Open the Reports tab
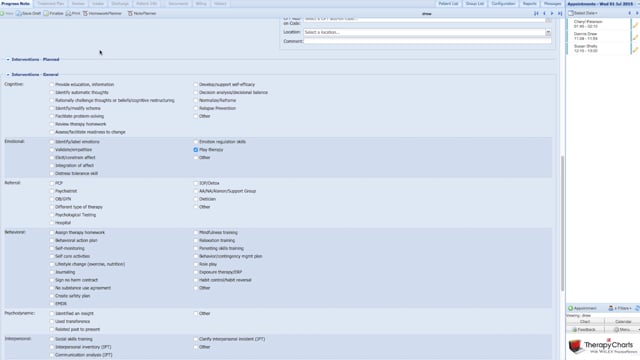Image resolution: width=640 pixels, height=360 pixels. tap(530, 4)
